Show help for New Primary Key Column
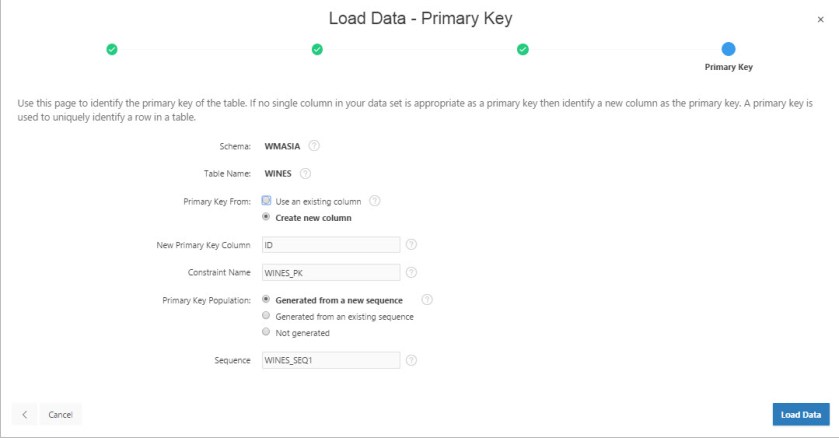This screenshot has height=438, width=839. [411, 244]
